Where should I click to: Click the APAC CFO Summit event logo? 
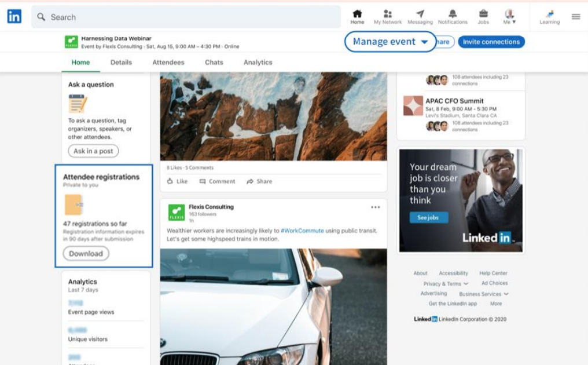tap(413, 105)
